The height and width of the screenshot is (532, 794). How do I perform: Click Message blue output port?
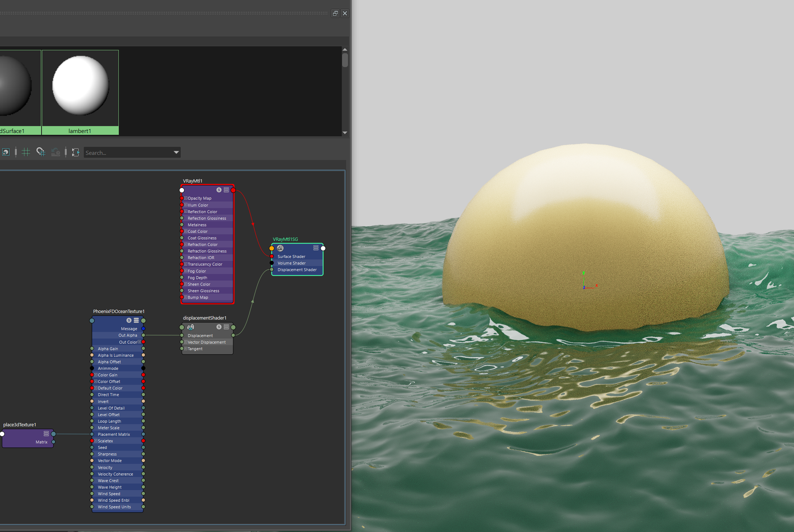[144, 329]
